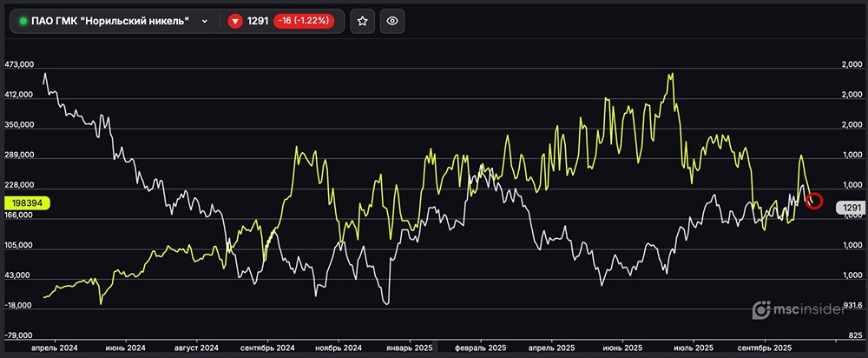Select июль 2025 on the time axis
Viewport: 868px width, 358px height.
coord(693,348)
